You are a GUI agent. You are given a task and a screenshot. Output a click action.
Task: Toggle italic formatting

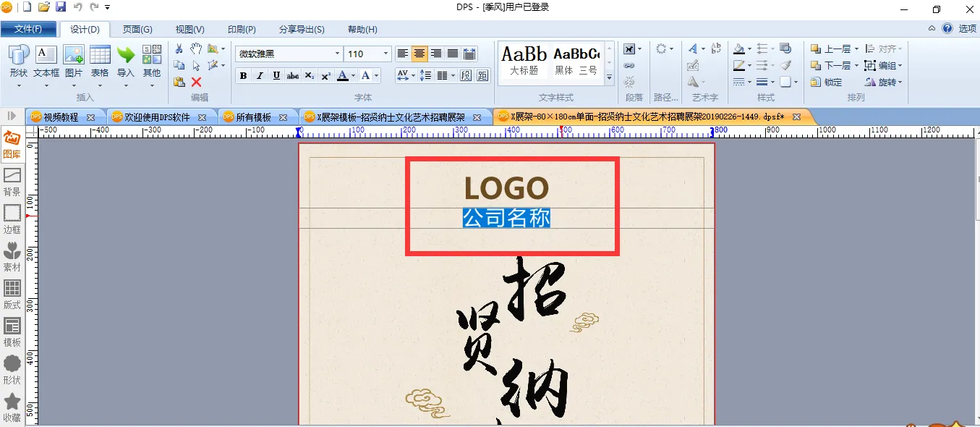pos(260,76)
